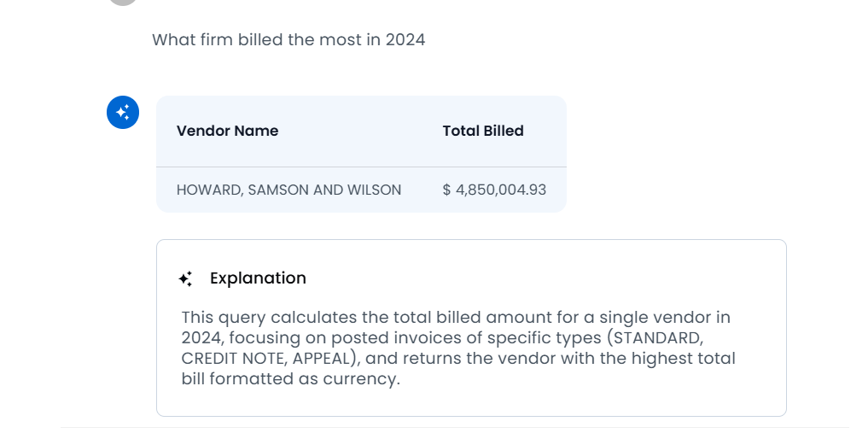Image resolution: width=868 pixels, height=433 pixels.
Task: Click the word STANDARD in the explanation
Action: pos(655,337)
